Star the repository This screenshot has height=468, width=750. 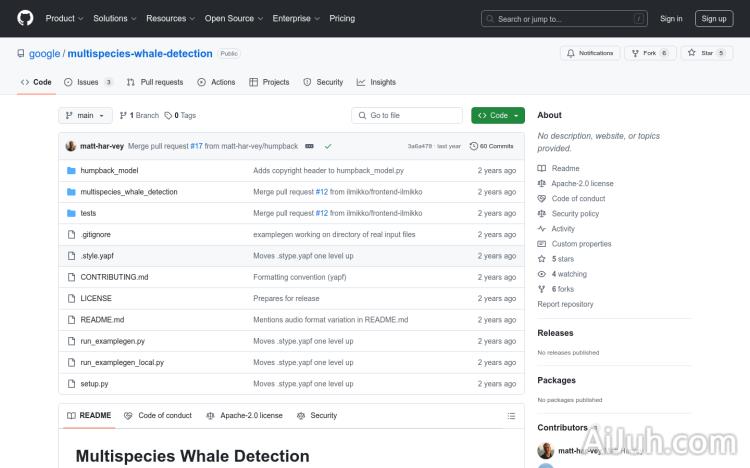(x=706, y=53)
